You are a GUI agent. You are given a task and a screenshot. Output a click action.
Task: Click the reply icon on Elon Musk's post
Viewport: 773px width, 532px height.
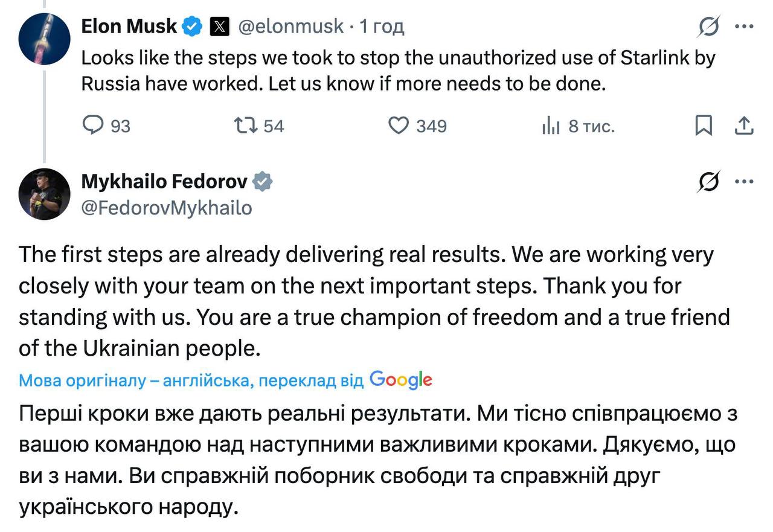pos(92,125)
